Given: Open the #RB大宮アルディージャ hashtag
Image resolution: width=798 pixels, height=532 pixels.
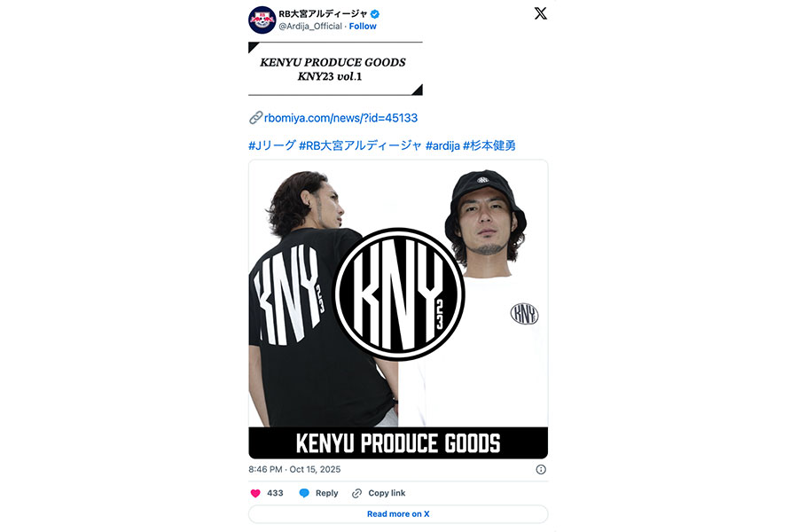Looking at the screenshot, I should point(360,145).
